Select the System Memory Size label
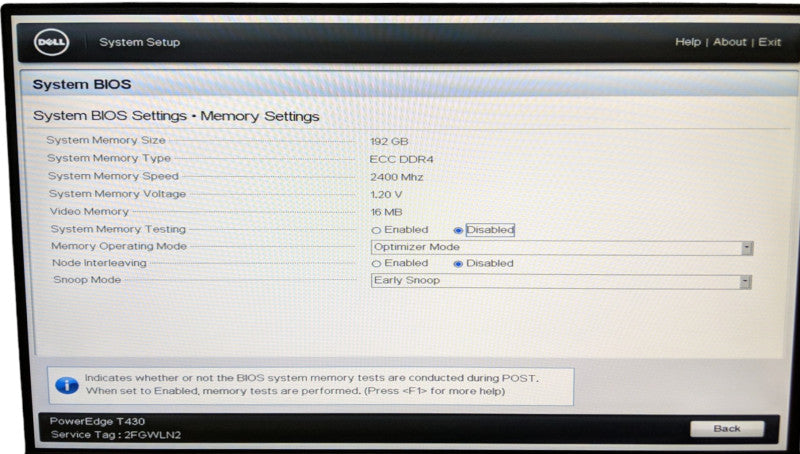This screenshot has width=800, height=454. coord(106,140)
